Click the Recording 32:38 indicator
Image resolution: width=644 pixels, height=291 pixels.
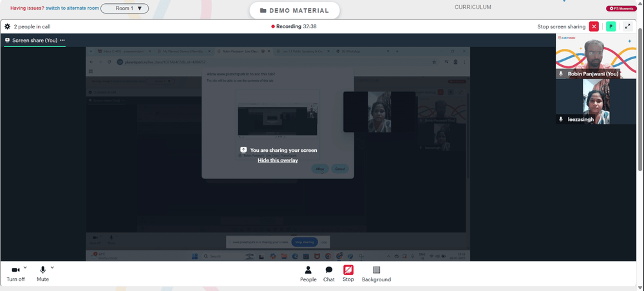coord(294,26)
